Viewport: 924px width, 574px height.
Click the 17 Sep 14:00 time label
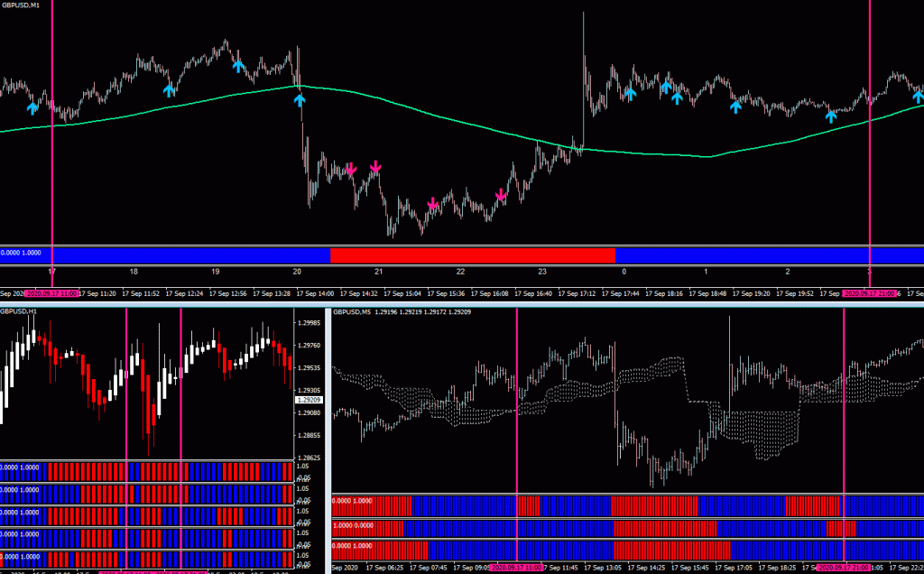click(315, 293)
